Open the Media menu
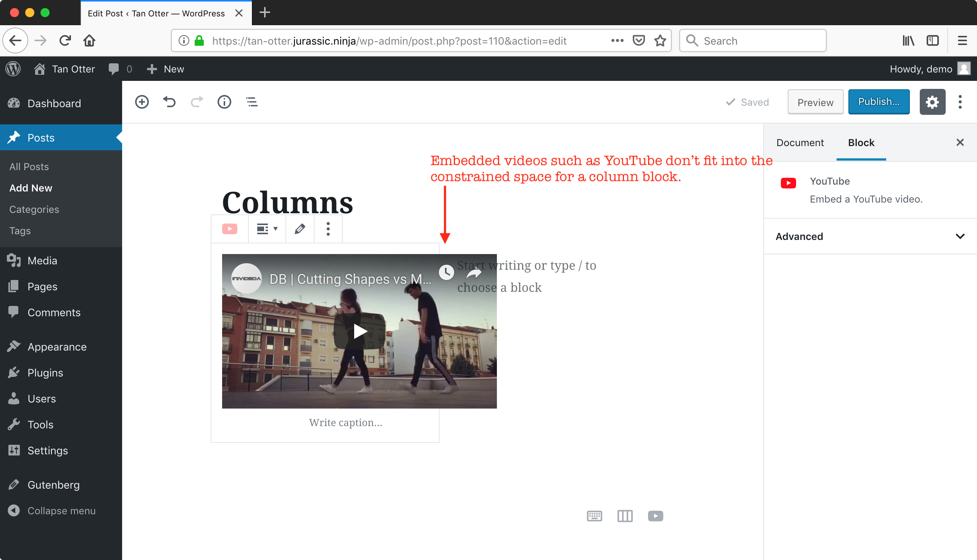 point(61,261)
